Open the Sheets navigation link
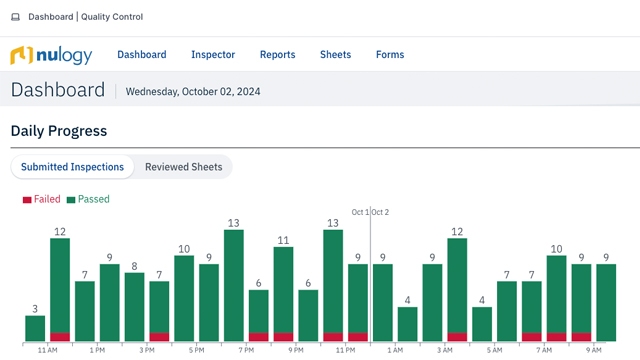 pos(336,55)
